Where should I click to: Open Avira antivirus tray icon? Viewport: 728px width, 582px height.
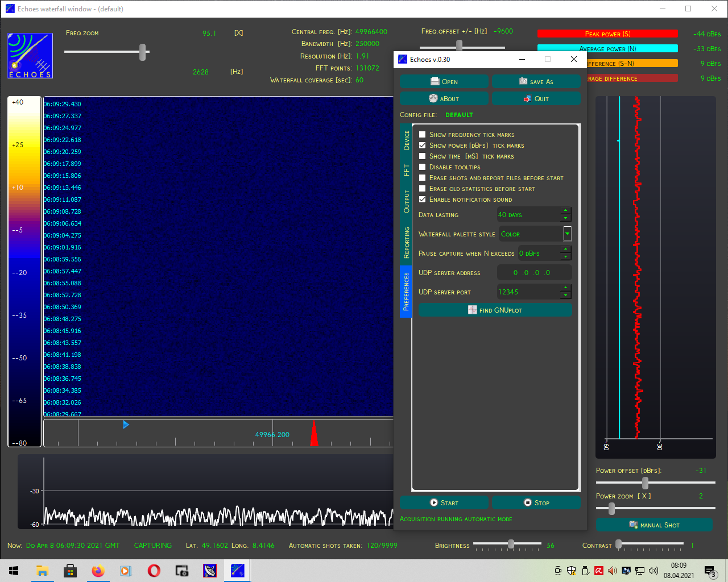(x=599, y=571)
